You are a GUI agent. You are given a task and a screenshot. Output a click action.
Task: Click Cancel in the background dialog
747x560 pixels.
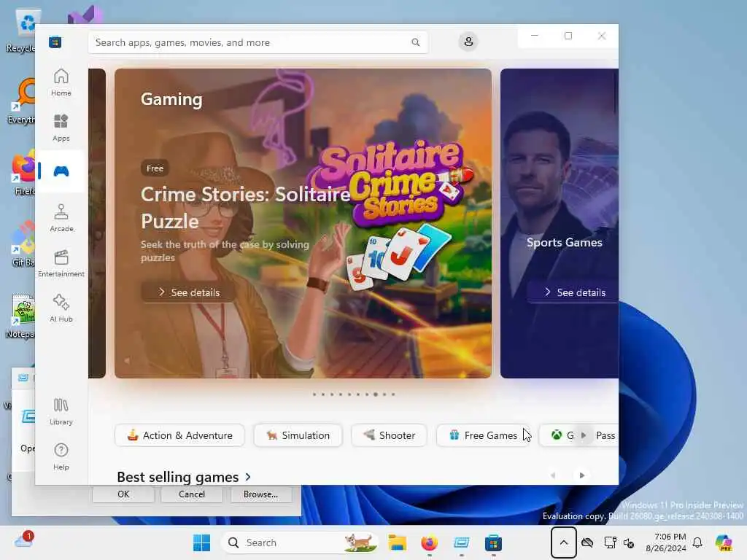[192, 494]
